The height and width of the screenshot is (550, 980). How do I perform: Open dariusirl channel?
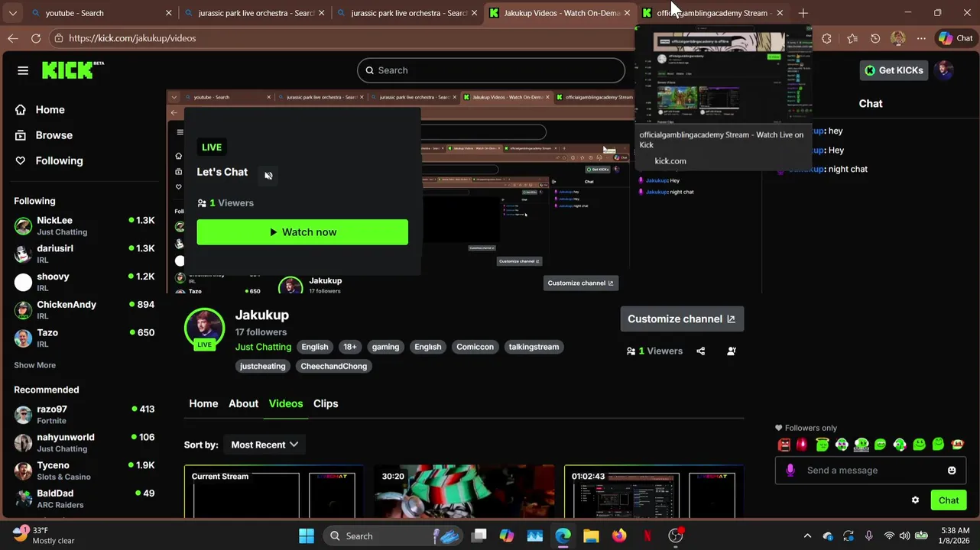(84, 254)
